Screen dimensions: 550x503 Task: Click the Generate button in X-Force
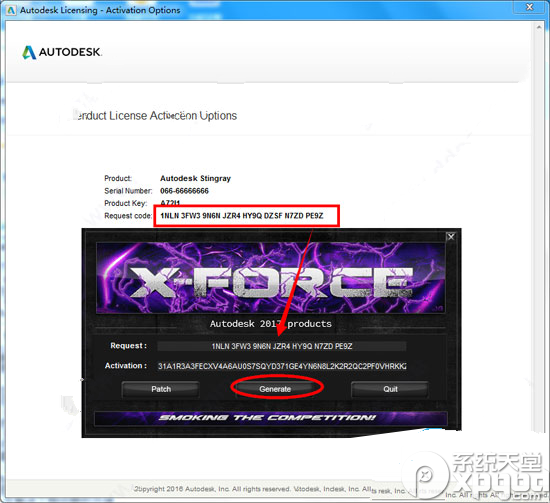coord(275,389)
